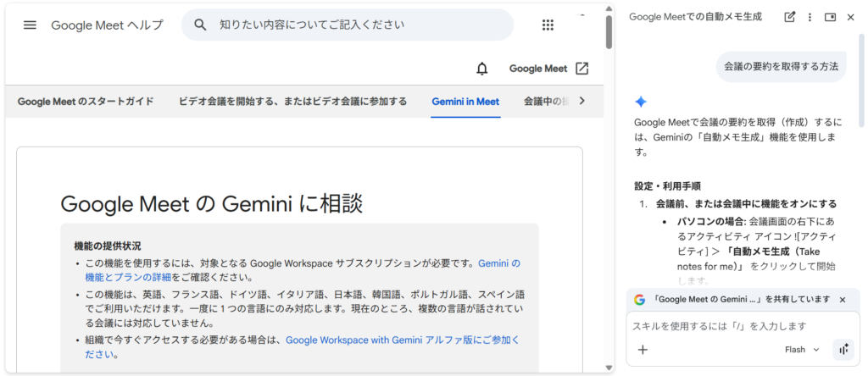Click the Google Meet ヘルプ title

pos(108,25)
